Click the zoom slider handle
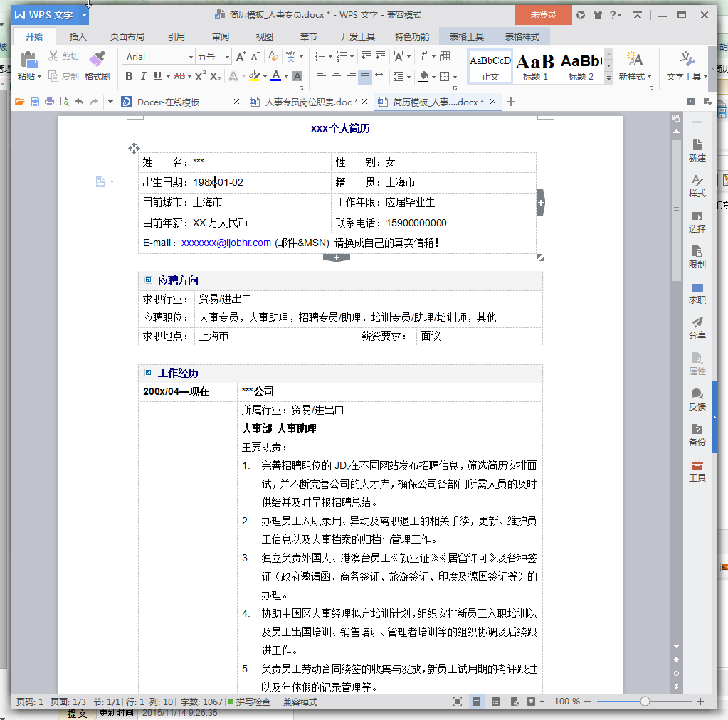The height and width of the screenshot is (720, 728). tap(645, 702)
